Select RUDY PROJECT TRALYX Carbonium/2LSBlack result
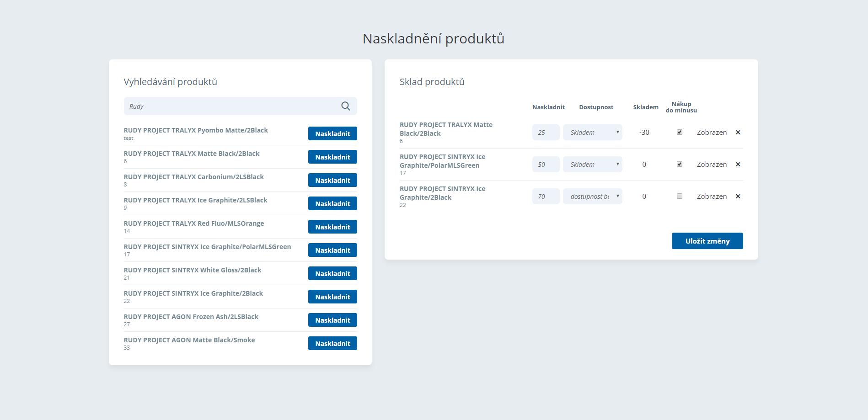The height and width of the screenshot is (420, 868). 193,177
